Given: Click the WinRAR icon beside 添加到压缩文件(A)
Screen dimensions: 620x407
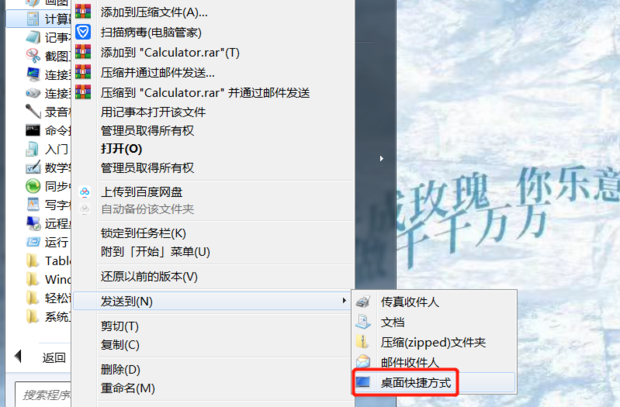Looking at the screenshot, I should (83, 11).
